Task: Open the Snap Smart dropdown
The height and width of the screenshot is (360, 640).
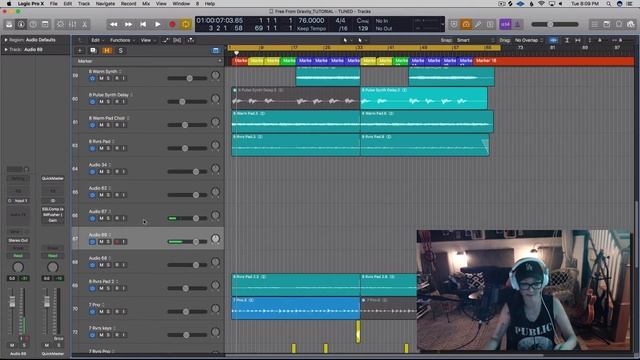Action: point(475,40)
